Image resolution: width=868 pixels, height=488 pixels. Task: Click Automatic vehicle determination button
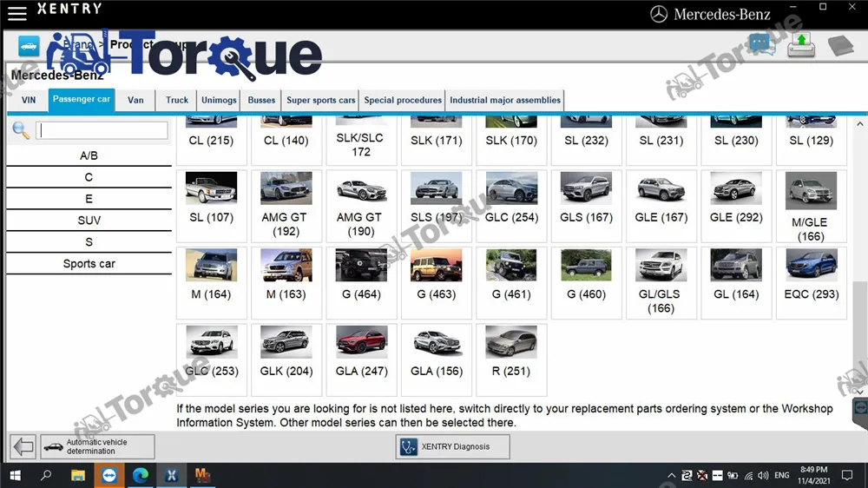[97, 446]
